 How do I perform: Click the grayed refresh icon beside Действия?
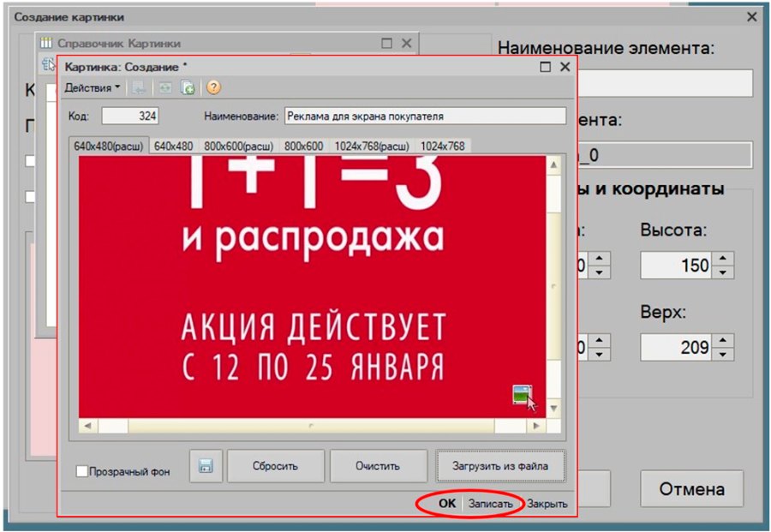coord(165,87)
